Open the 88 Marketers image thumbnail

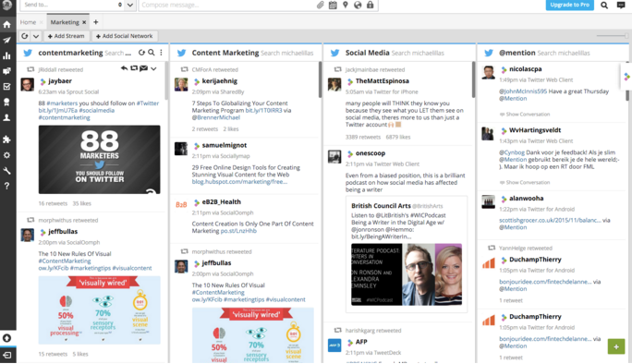(x=99, y=160)
